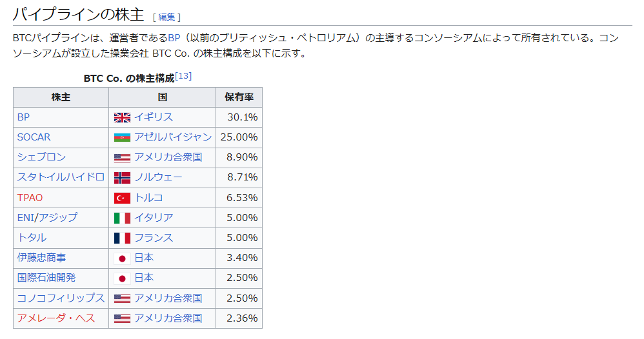Click the France flag icon
Image resolution: width=644 pixels, height=339 pixels.
pyautogui.click(x=122, y=238)
